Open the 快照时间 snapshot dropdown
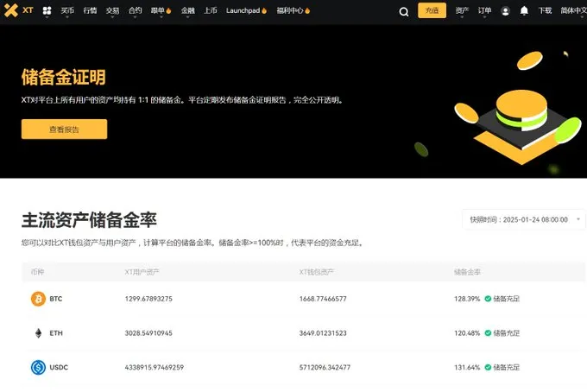The height and width of the screenshot is (392, 587). [x=524, y=219]
